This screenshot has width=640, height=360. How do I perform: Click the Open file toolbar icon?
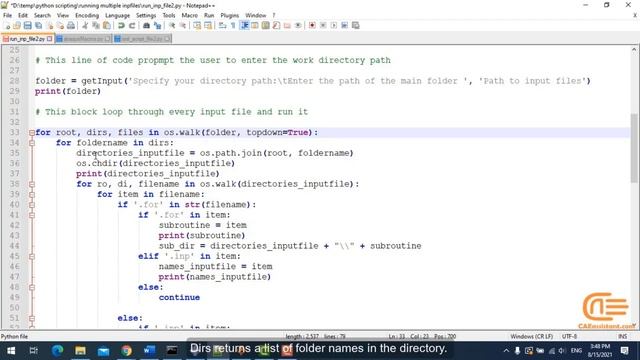point(17,25)
